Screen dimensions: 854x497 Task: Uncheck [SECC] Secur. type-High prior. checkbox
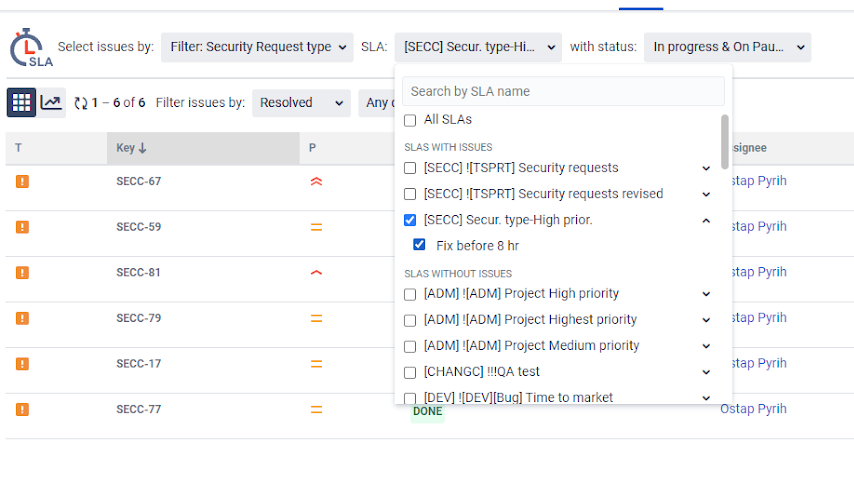point(410,220)
